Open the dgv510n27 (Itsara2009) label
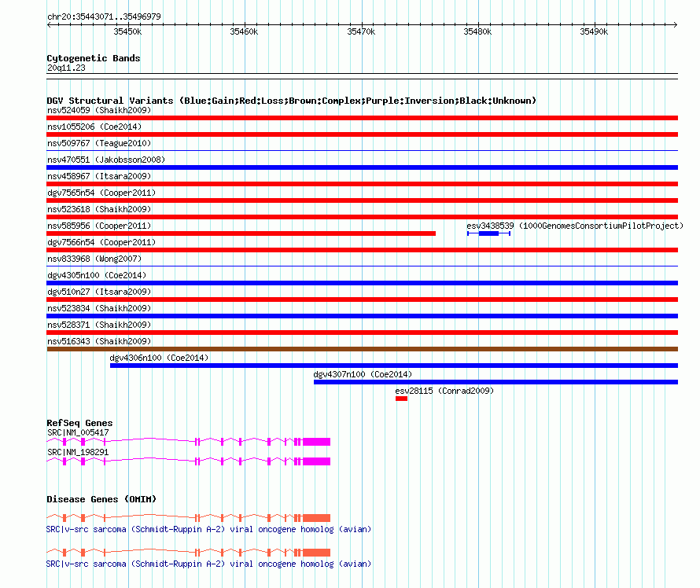The image size is (700, 588). (99, 292)
